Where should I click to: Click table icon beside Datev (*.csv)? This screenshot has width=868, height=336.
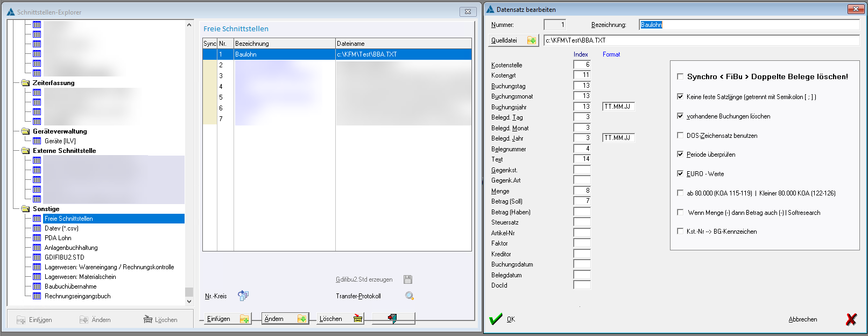pyautogui.click(x=37, y=228)
